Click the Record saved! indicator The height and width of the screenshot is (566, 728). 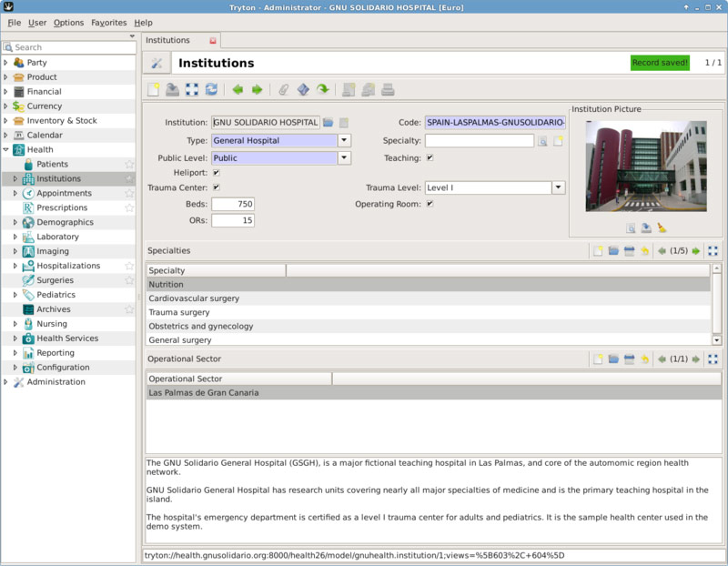coord(660,63)
